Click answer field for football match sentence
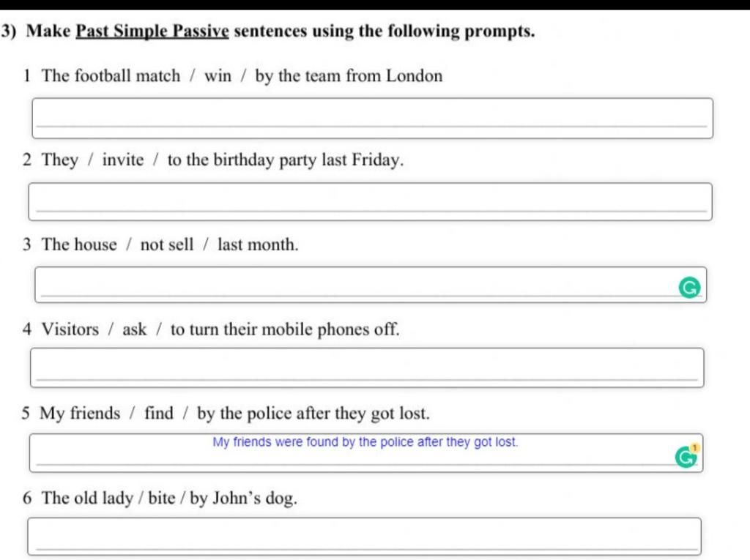The width and height of the screenshot is (750, 560). pyautogui.click(x=372, y=118)
